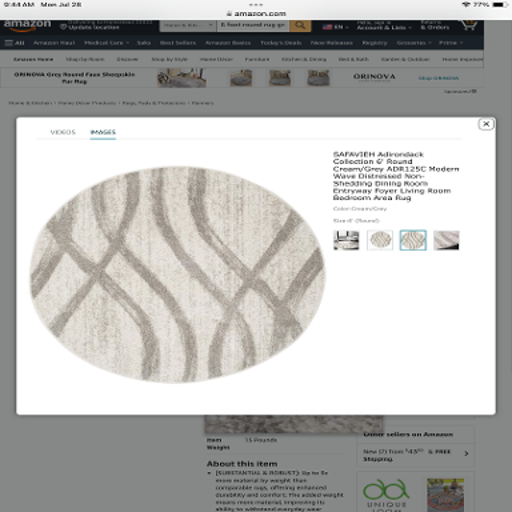
Task: Expand the Medical Care menu
Action: pos(106,43)
